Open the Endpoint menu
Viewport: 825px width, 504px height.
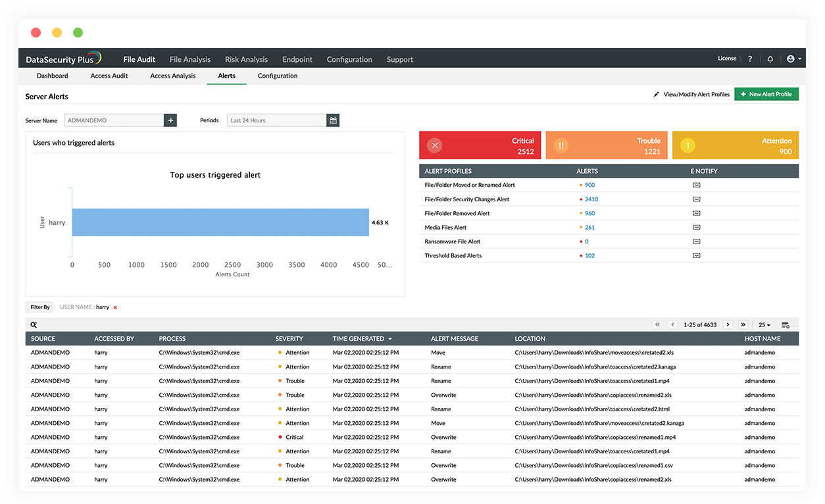click(x=297, y=59)
